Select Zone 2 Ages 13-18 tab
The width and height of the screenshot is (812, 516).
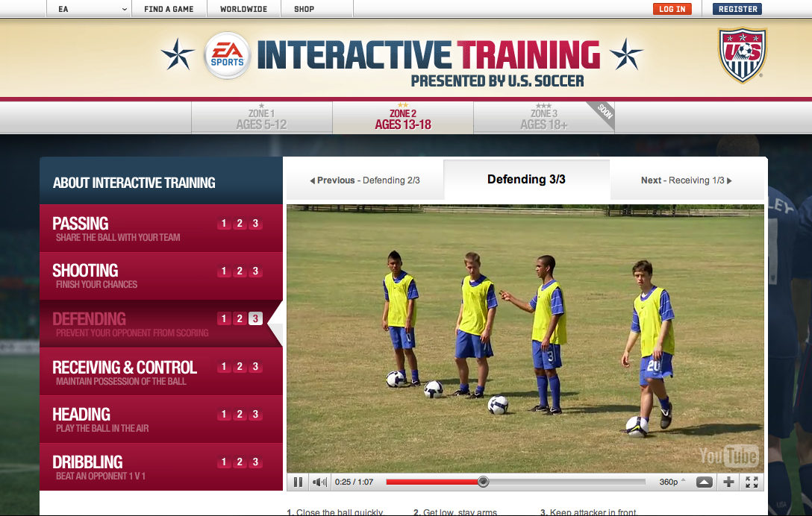click(403, 118)
